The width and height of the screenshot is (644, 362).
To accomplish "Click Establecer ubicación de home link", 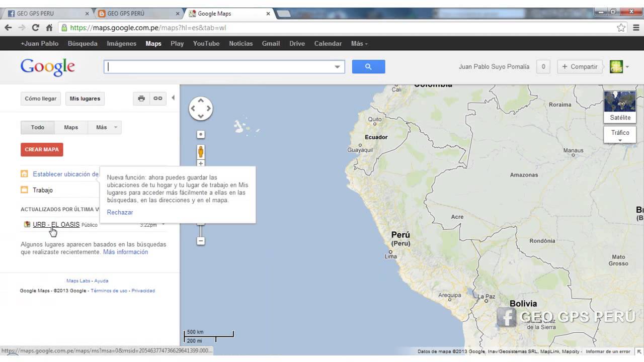I will click(65, 174).
